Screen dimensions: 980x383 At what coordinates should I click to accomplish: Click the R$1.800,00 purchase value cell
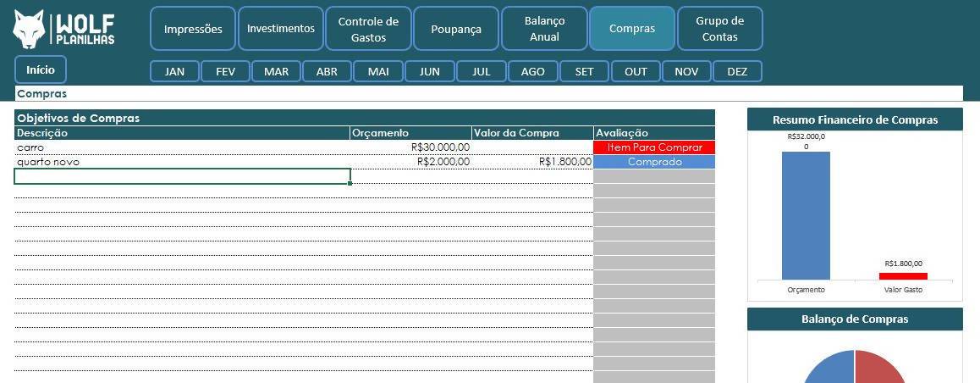[532, 162]
